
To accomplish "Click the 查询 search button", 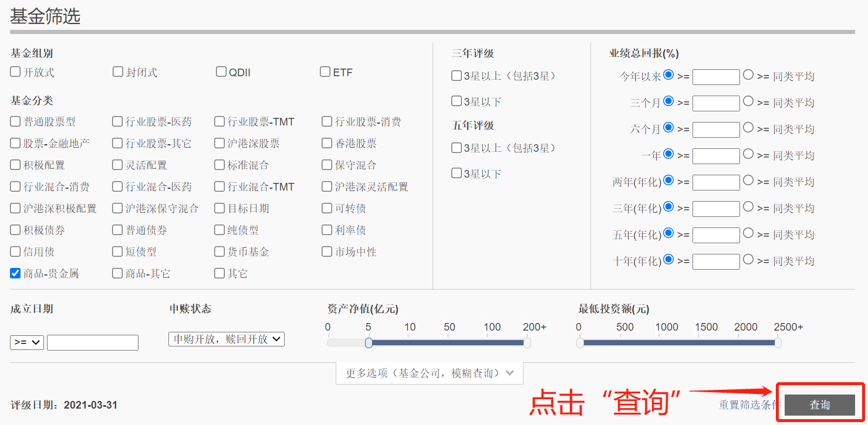I will 819,404.
